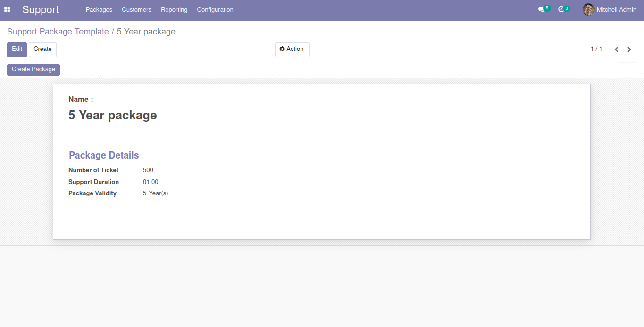Click the Support Duration value 01:00

[151, 182]
